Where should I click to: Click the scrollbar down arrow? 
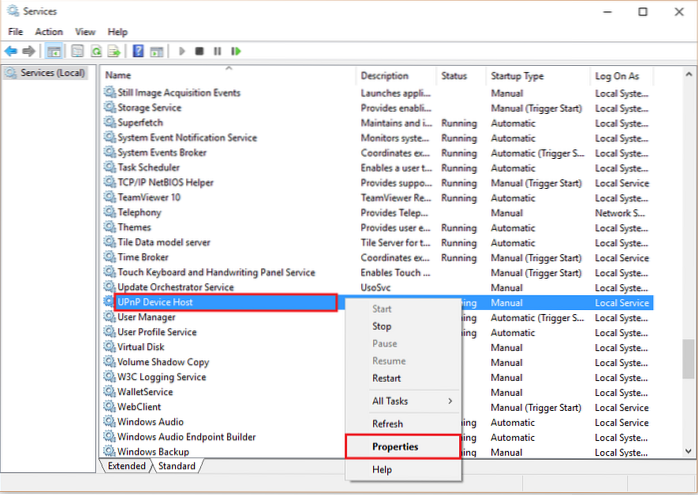(x=688, y=451)
